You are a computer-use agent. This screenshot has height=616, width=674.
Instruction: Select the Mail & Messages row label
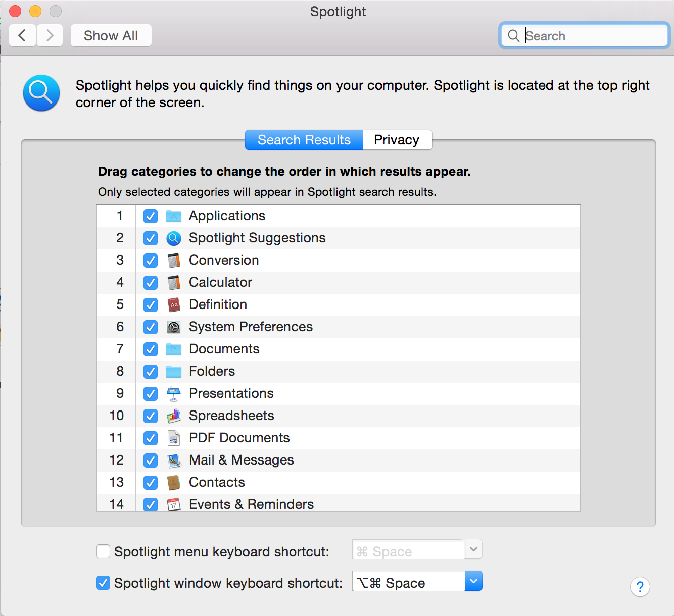coord(242,460)
